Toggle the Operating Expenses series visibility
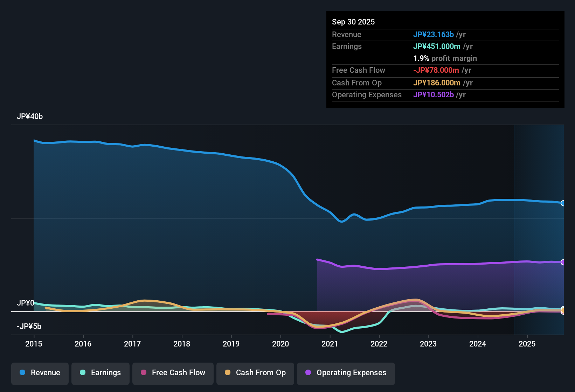This screenshot has height=392, width=575. [x=346, y=373]
